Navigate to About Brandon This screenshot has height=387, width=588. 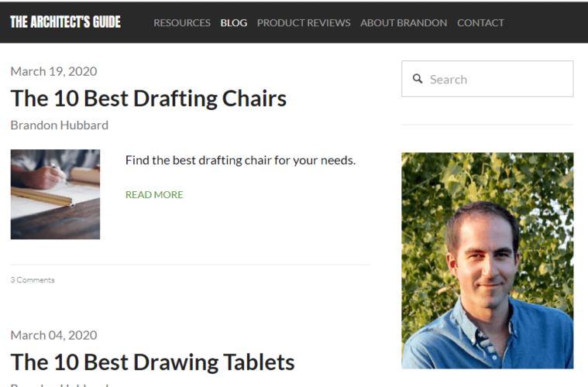pos(404,22)
